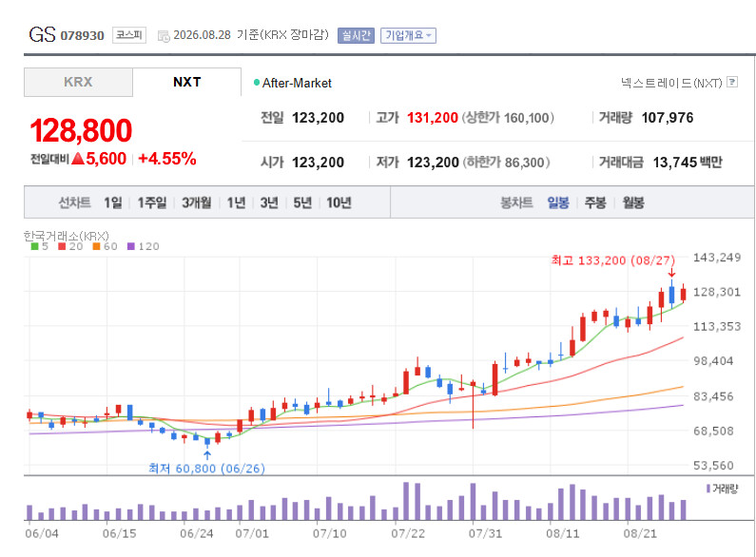756x557 pixels.
Task: Click the current price 128,800
Action: tap(81, 130)
